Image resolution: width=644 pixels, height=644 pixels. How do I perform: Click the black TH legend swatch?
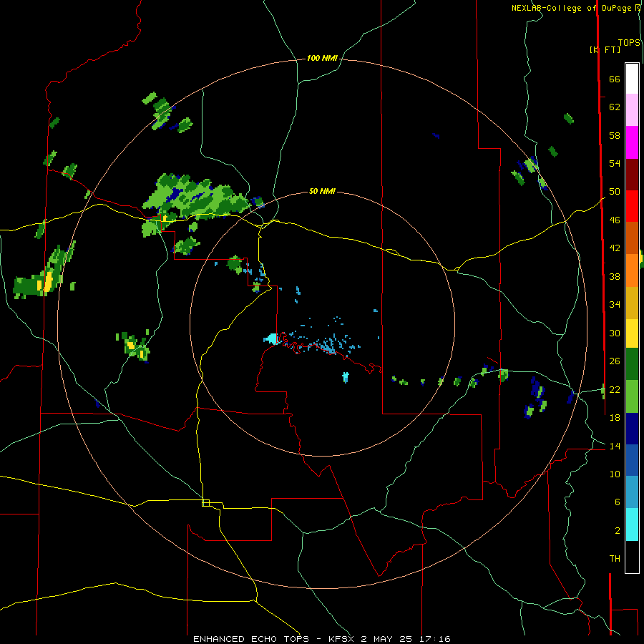(632, 557)
